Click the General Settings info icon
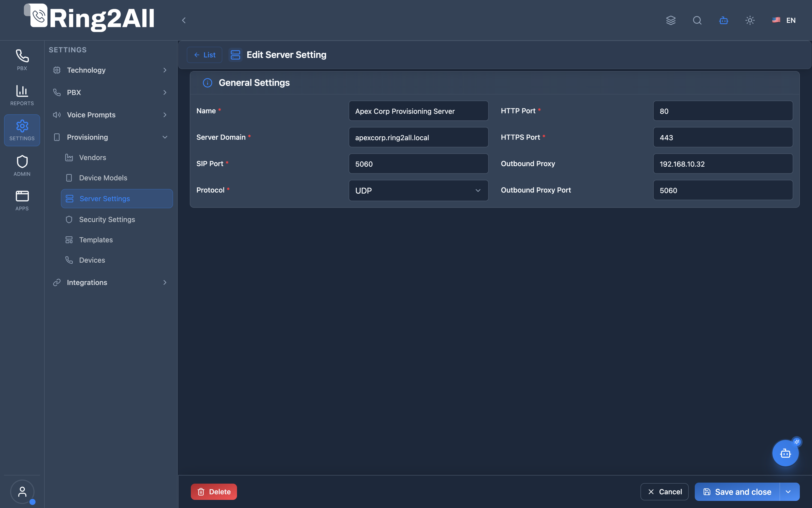 tap(207, 83)
